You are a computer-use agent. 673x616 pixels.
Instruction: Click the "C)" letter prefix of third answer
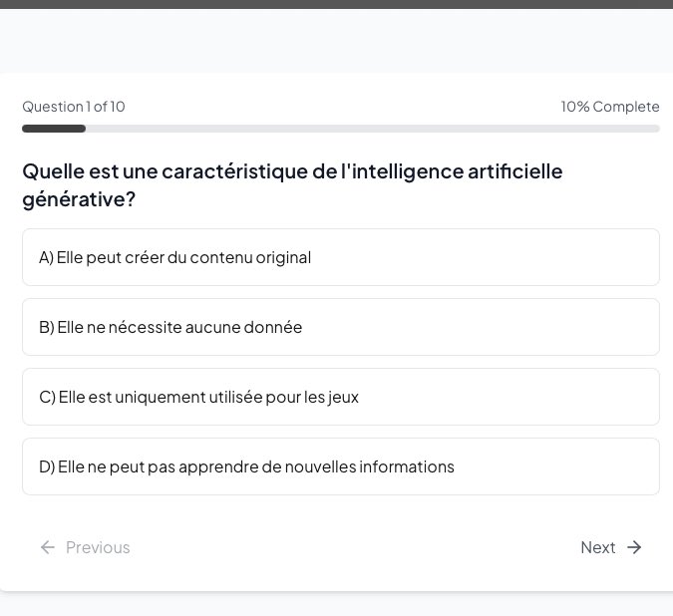click(47, 397)
